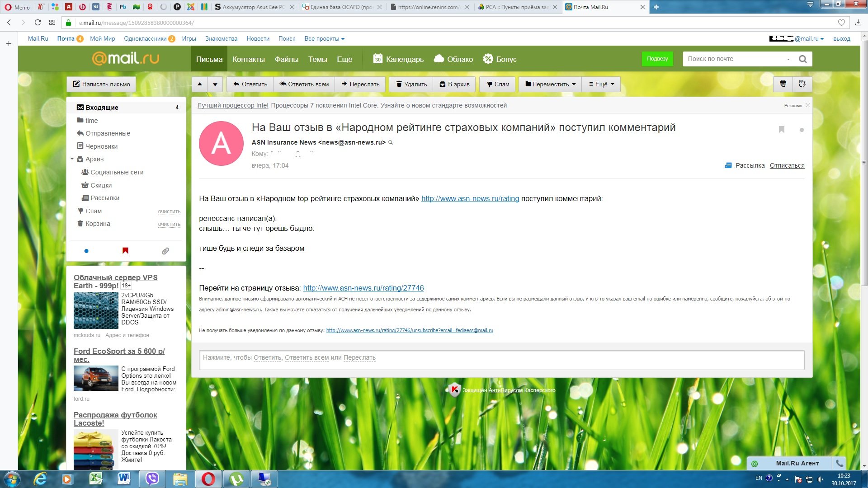Open the Sent folder
This screenshot has height=488, width=868.
(x=107, y=133)
